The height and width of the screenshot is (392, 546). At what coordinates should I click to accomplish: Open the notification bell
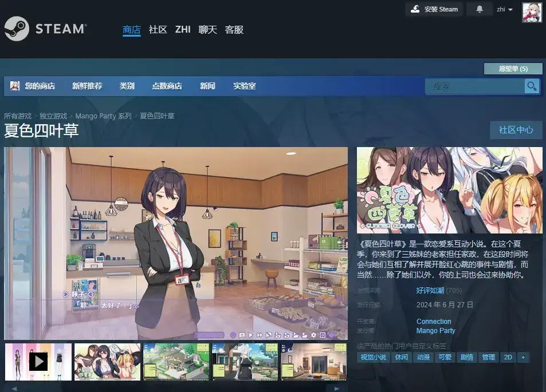480,9
